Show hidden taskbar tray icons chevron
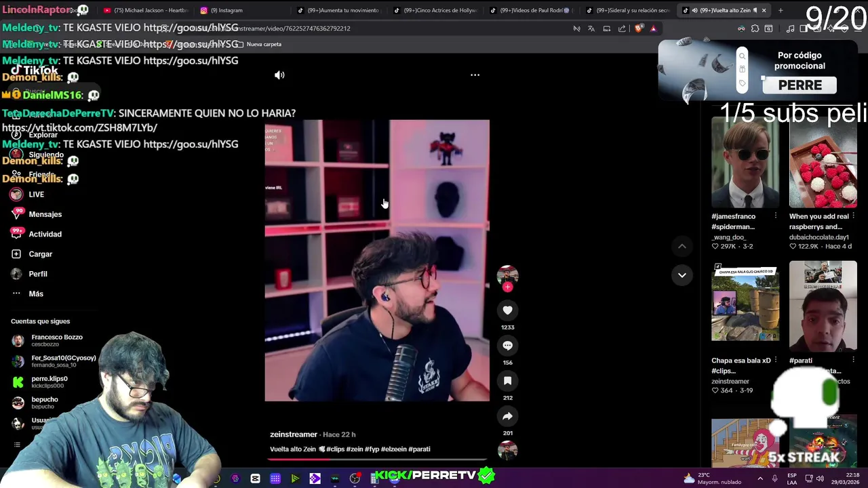The height and width of the screenshot is (488, 868). click(760, 479)
